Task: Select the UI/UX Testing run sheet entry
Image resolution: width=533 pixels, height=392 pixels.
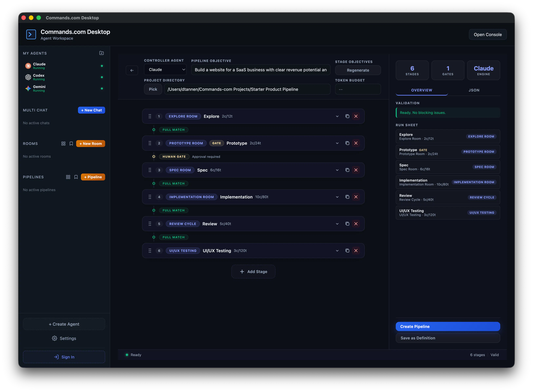Action: pos(448,213)
